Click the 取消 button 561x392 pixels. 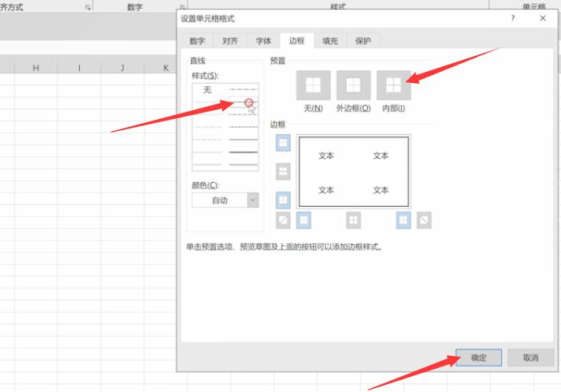pos(531,358)
